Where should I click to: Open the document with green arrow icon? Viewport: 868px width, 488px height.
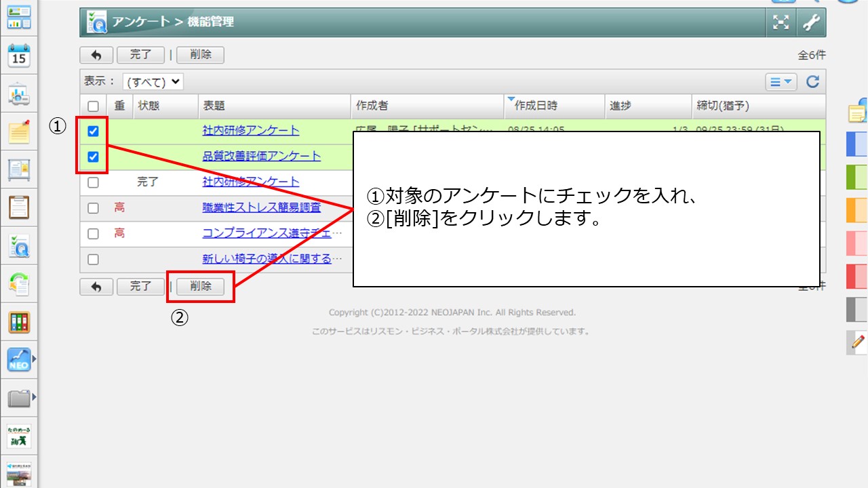point(19,285)
